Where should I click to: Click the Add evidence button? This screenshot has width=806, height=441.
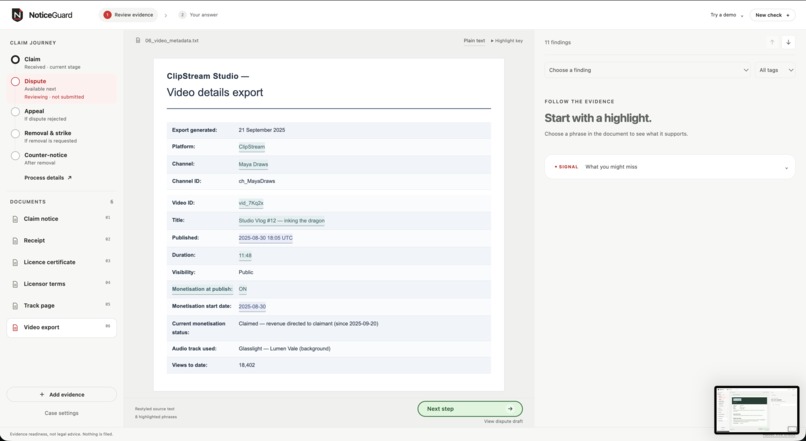coord(62,395)
